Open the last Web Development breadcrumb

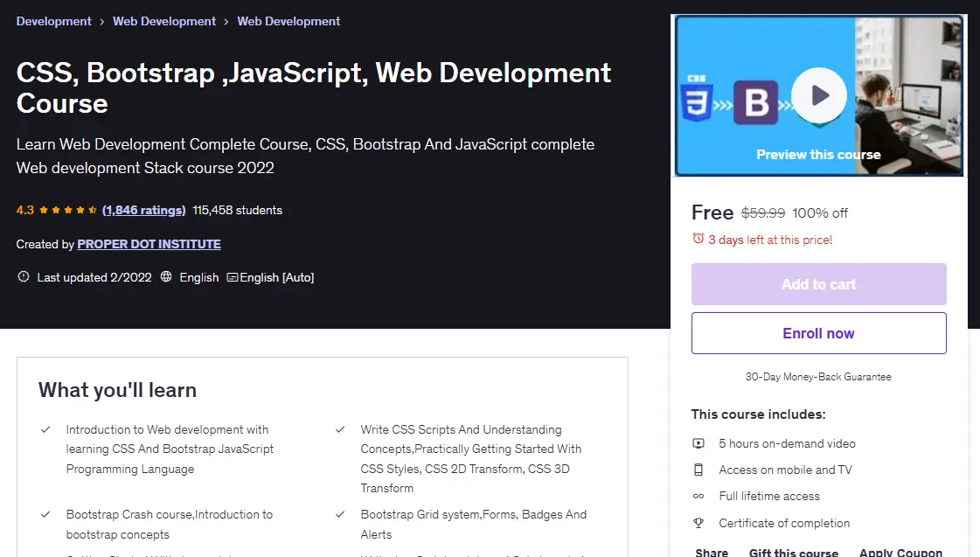tap(288, 21)
